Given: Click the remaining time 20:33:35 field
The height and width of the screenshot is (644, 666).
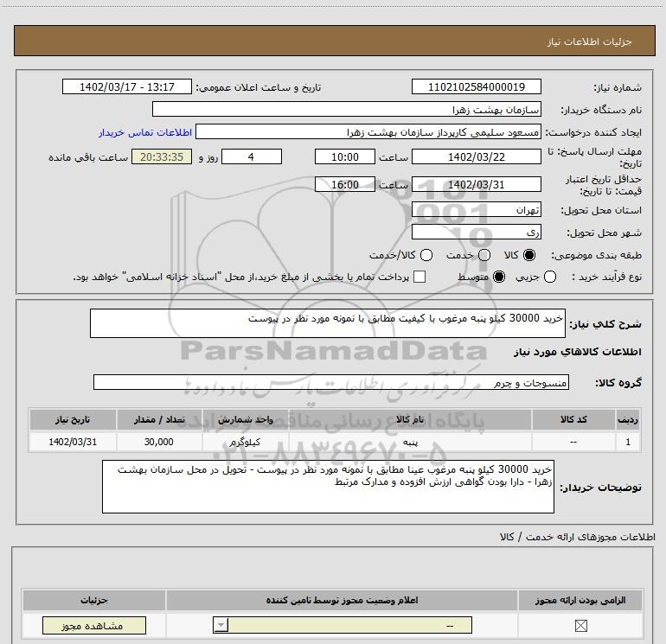Looking at the screenshot, I should pyautogui.click(x=162, y=156).
